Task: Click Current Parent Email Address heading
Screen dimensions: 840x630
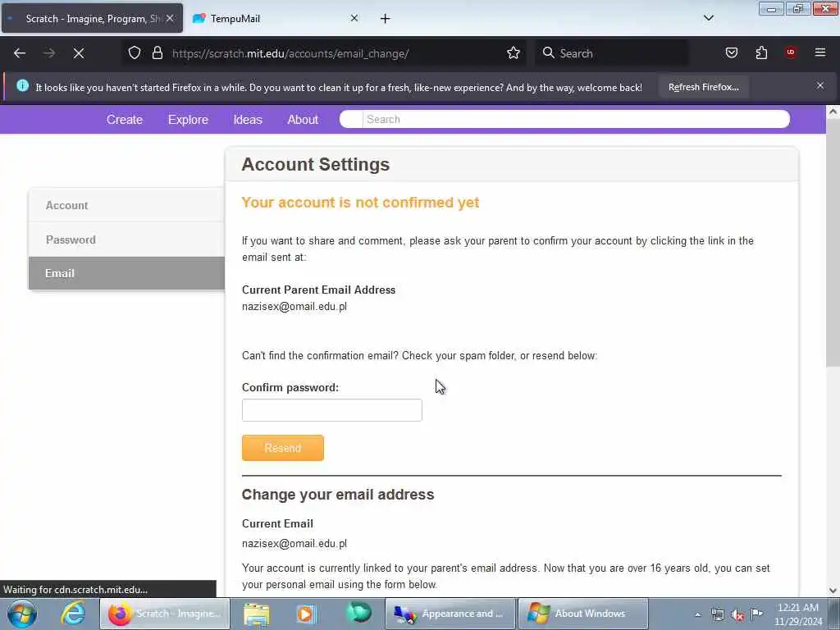Action: click(x=319, y=290)
